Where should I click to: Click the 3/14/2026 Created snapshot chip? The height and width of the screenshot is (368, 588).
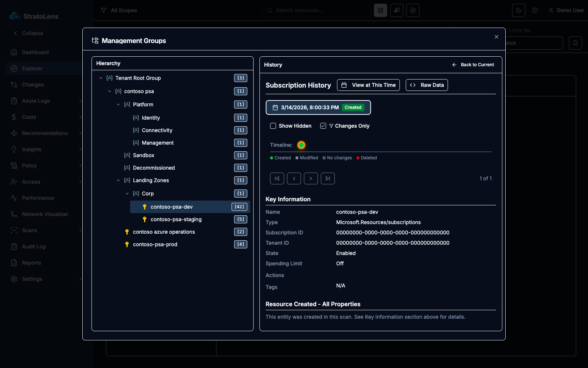pos(318,107)
